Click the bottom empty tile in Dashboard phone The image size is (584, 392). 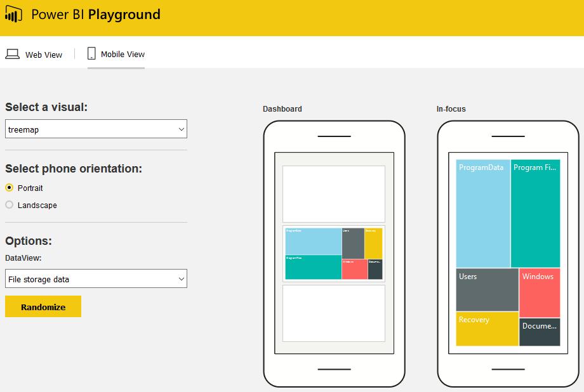point(334,313)
